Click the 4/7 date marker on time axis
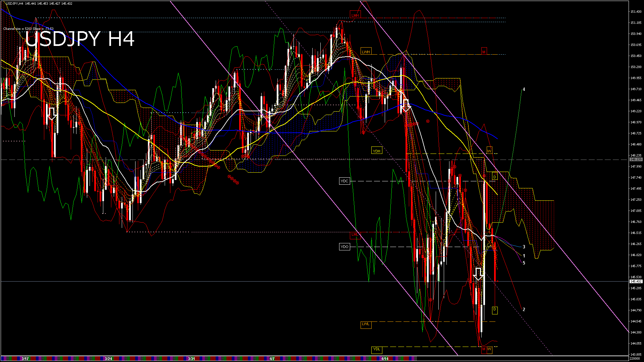Image resolution: width=644 pixels, height=362 pixels. pyautogui.click(x=272, y=359)
